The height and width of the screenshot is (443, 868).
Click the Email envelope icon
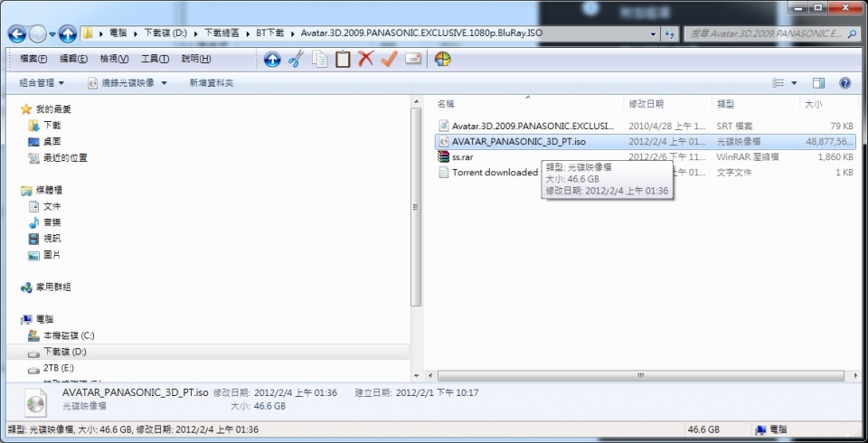click(x=413, y=59)
